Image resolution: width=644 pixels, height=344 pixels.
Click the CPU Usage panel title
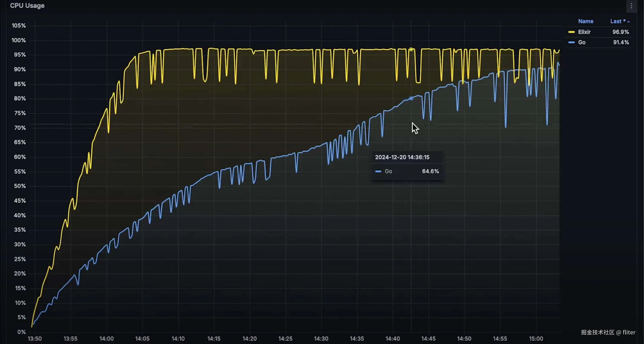[x=27, y=6]
